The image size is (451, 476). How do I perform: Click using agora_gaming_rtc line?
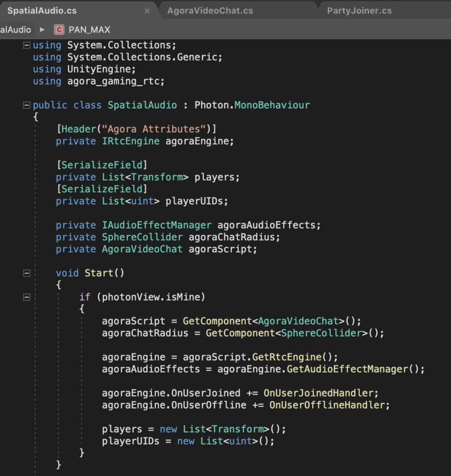(99, 81)
